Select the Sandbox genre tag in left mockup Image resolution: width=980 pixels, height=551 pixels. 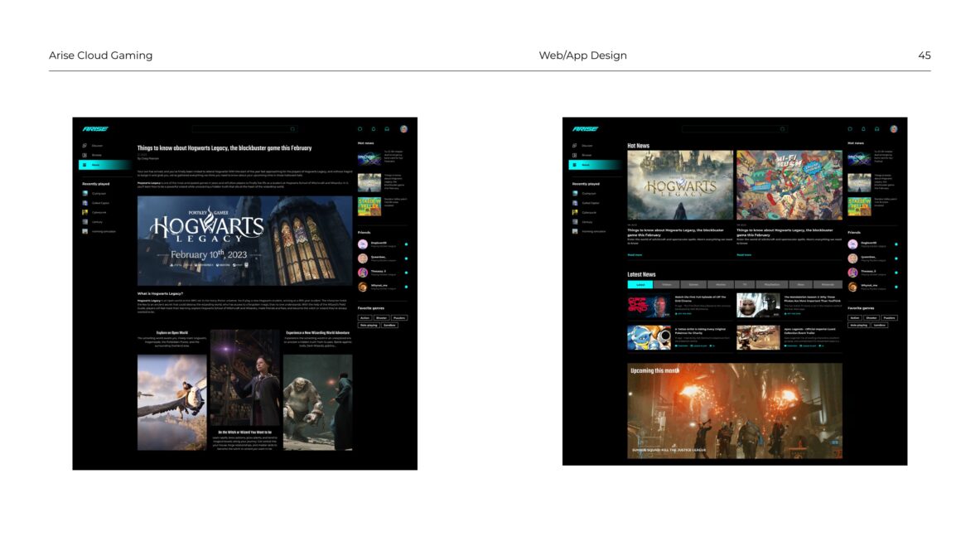[x=389, y=326]
